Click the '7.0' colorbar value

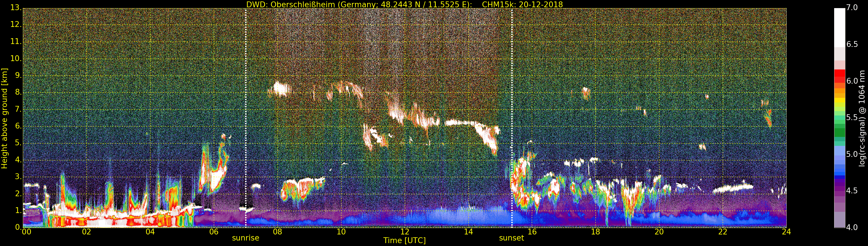pos(852,8)
